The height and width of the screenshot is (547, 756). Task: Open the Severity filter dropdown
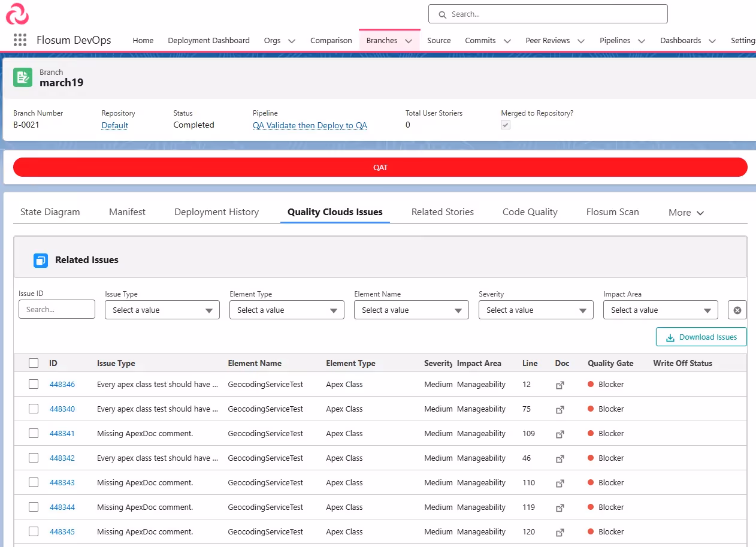tap(536, 310)
